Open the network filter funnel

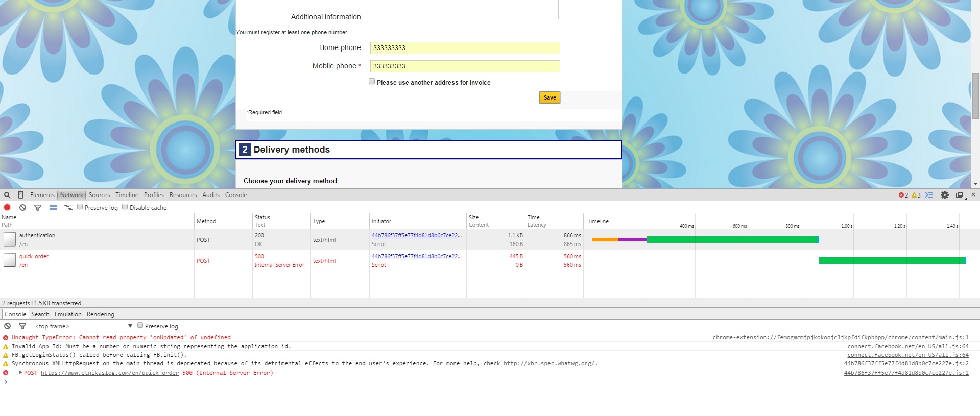(x=38, y=207)
